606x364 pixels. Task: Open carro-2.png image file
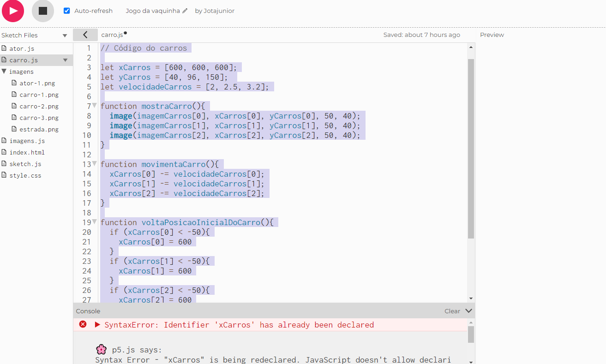pos(39,106)
